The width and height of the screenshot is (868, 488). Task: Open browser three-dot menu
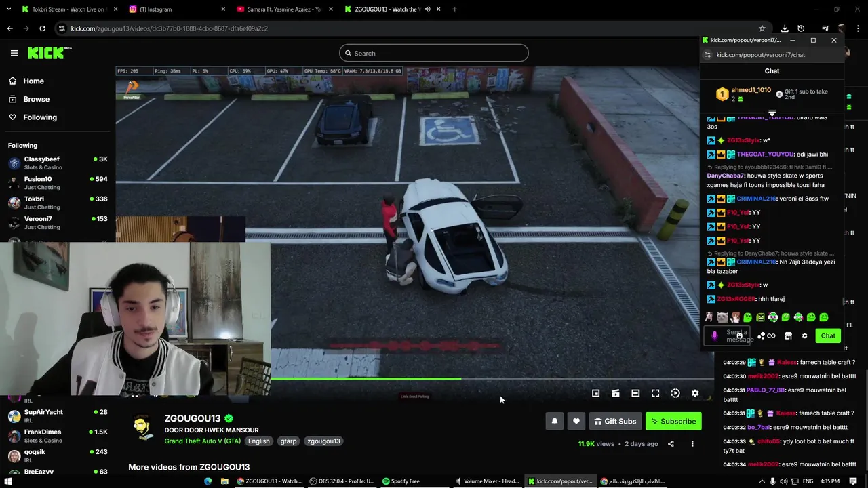pos(857,28)
